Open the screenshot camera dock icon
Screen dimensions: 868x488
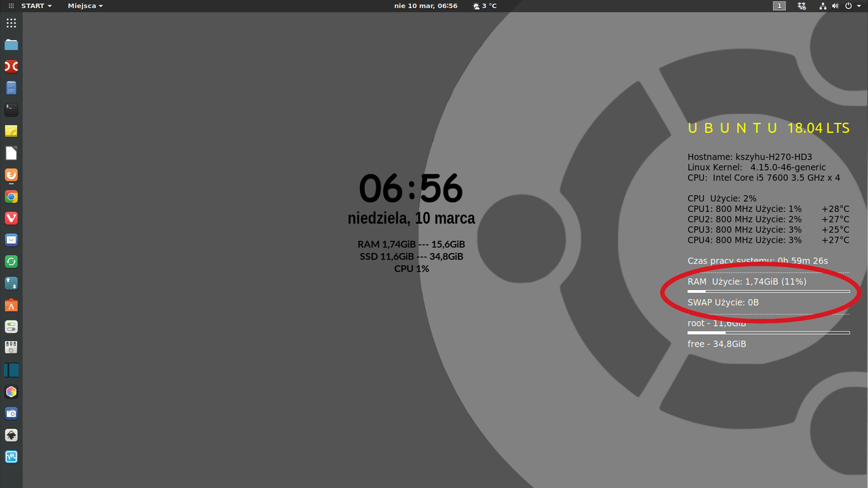coord(11,413)
